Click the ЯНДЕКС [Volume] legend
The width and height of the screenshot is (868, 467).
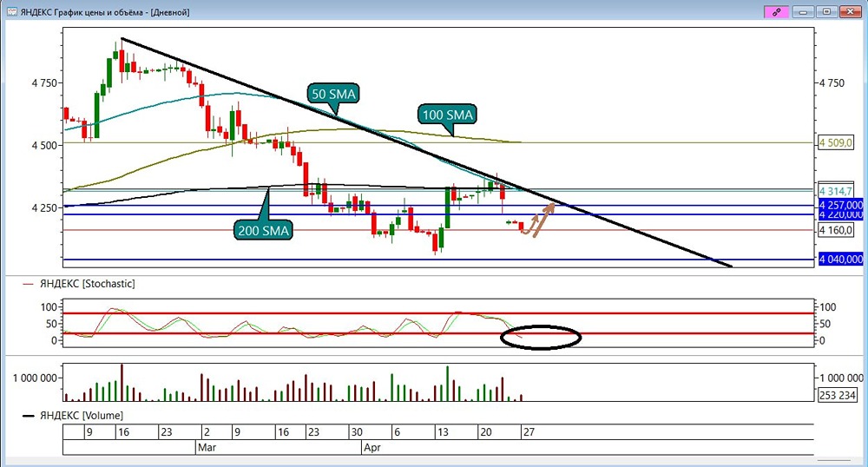coord(73,416)
